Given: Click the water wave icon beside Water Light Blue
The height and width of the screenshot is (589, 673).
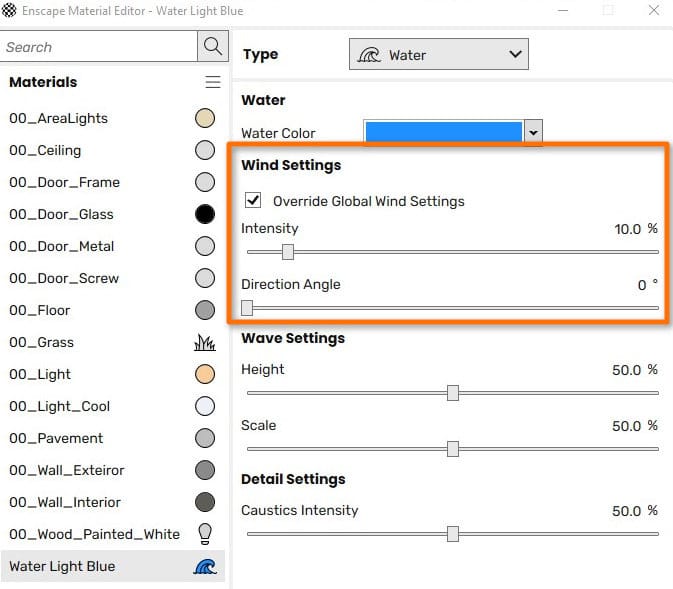Looking at the screenshot, I should click(204, 566).
